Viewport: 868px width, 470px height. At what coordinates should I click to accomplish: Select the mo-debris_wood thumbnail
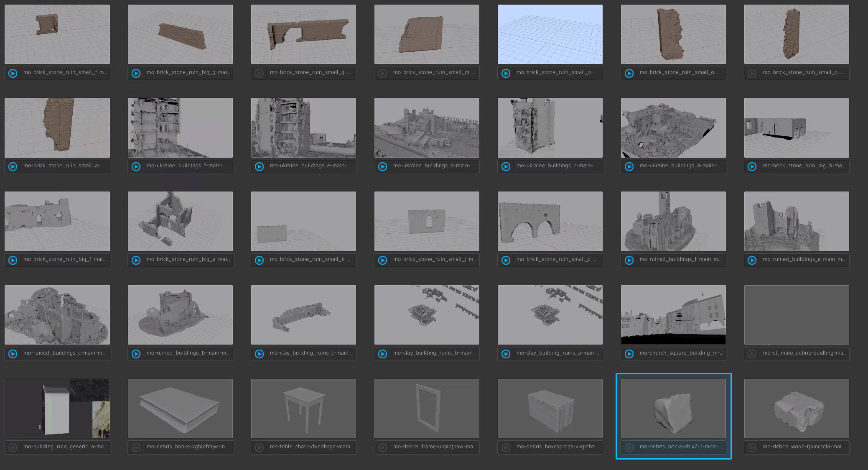click(796, 408)
